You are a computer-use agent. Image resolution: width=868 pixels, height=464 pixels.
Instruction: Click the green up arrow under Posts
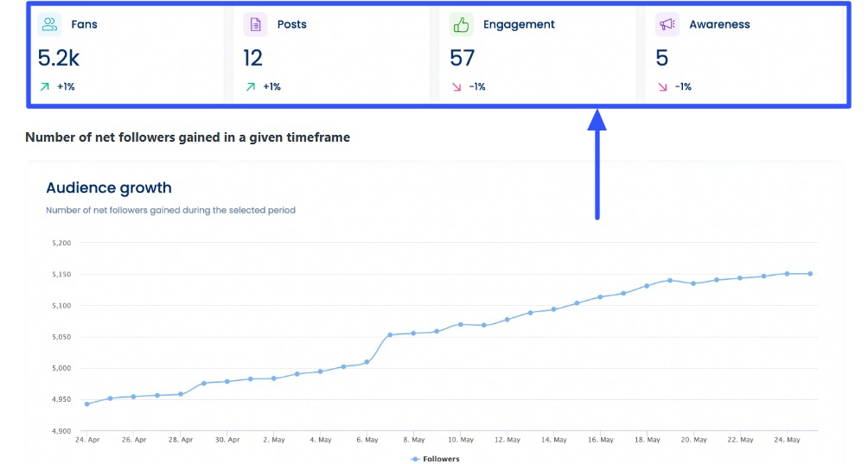coord(250,86)
